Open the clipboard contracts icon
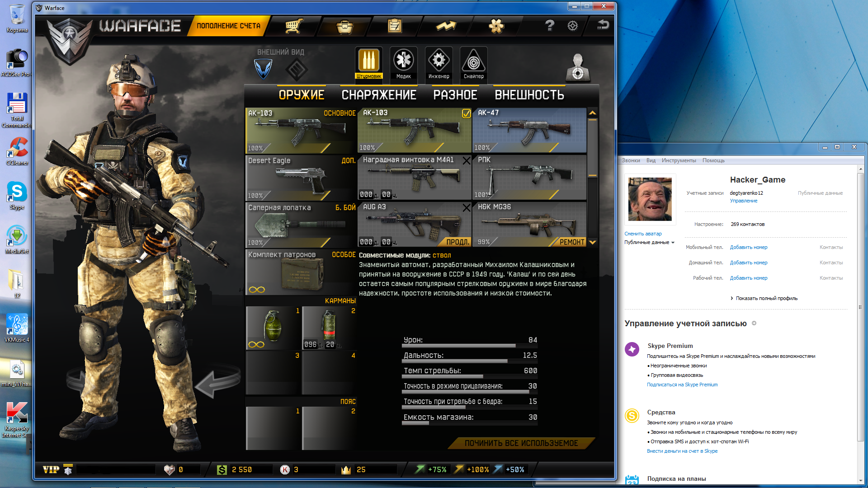 tap(395, 26)
